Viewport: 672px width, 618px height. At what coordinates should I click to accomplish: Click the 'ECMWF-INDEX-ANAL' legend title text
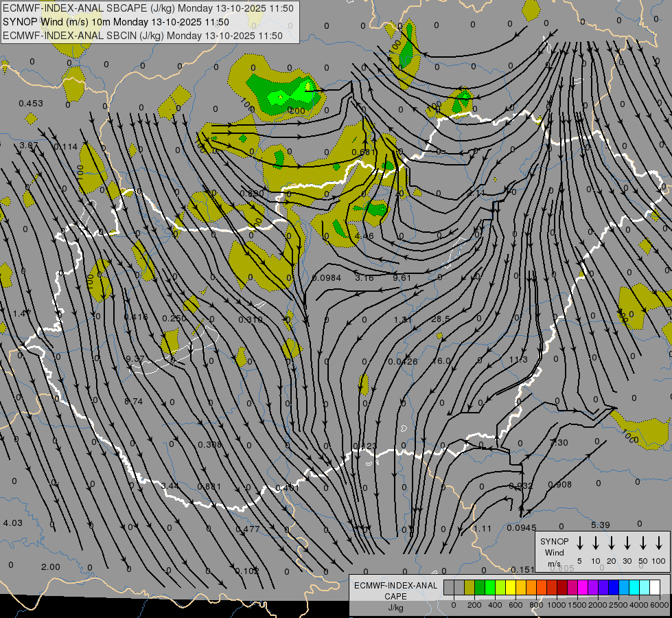pyautogui.click(x=395, y=586)
